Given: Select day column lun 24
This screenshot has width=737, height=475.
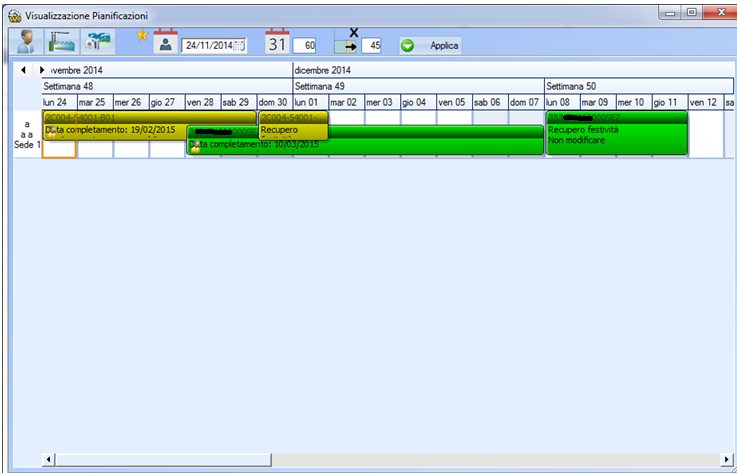Looking at the screenshot, I should (x=59, y=102).
